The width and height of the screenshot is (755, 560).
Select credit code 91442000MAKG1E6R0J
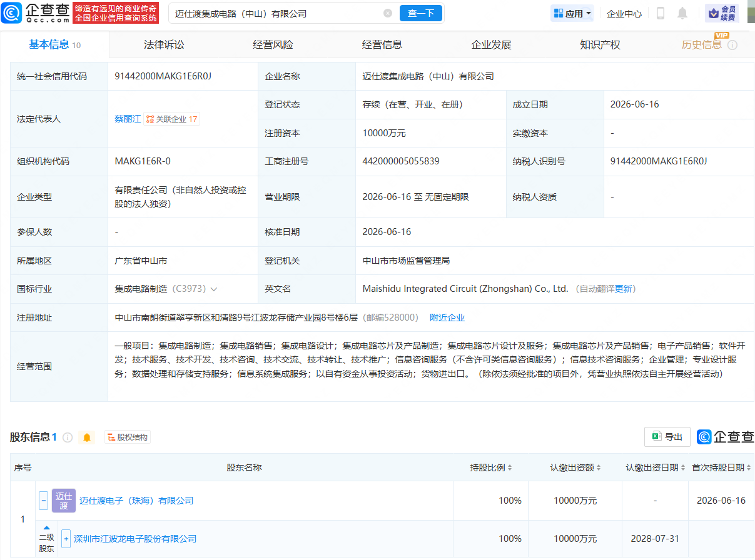coord(163,76)
